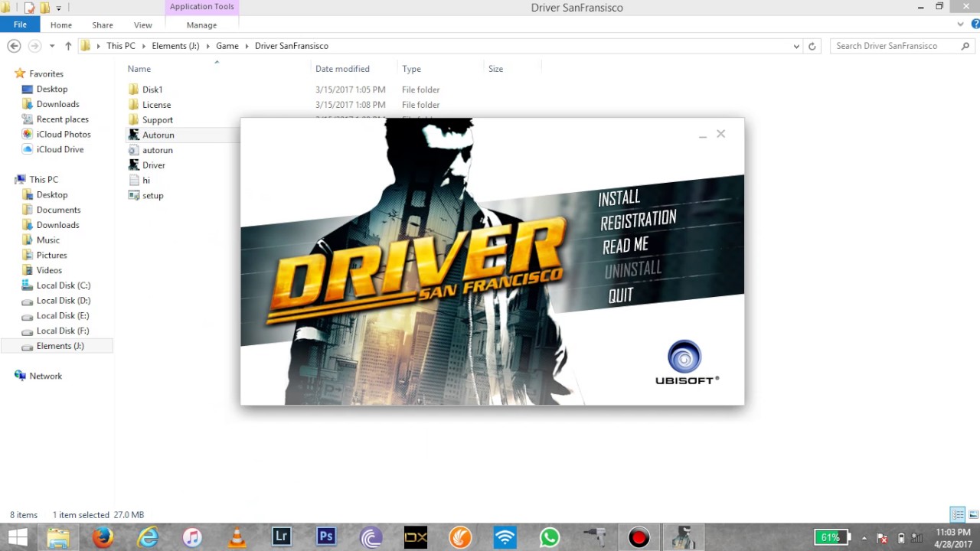The image size is (980, 551).
Task: Open iCloud Drive in Favorites
Action: tap(60, 149)
